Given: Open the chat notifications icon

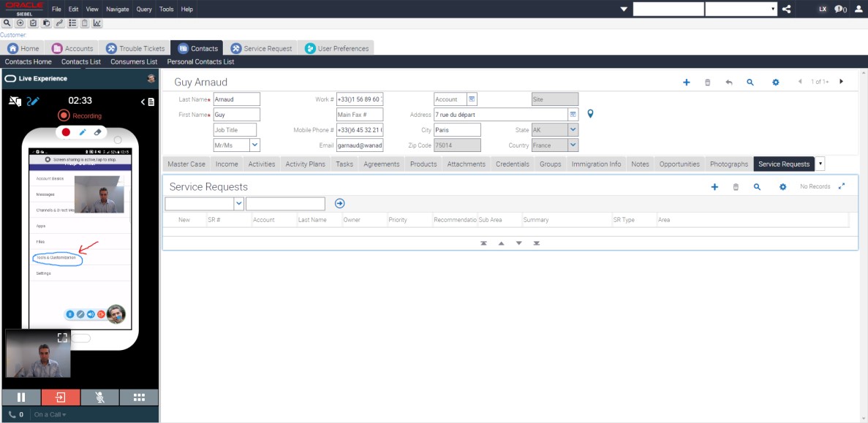Looking at the screenshot, I should pyautogui.click(x=840, y=9).
